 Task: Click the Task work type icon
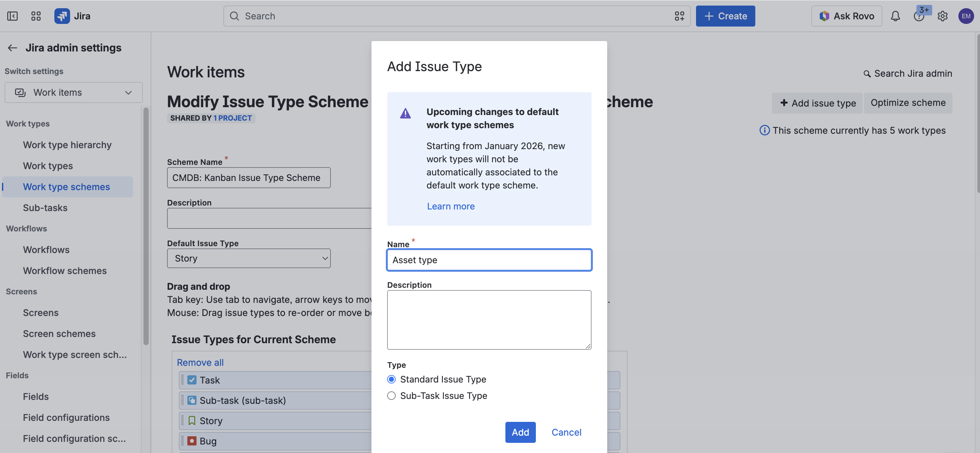click(x=192, y=380)
